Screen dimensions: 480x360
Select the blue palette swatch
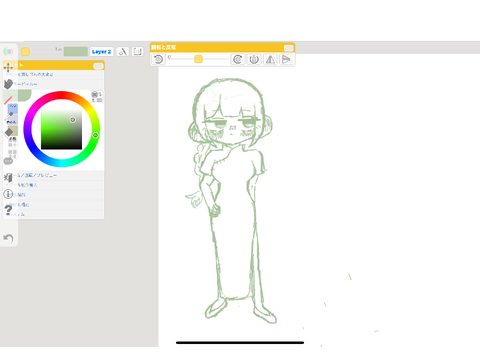coord(13,109)
